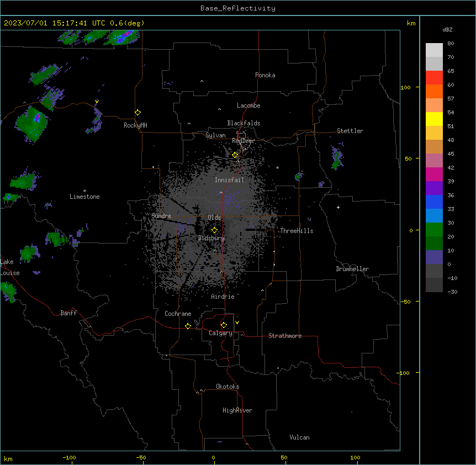476x465 pixels.
Task: Click the RedDeer city label
Action: pos(243,141)
